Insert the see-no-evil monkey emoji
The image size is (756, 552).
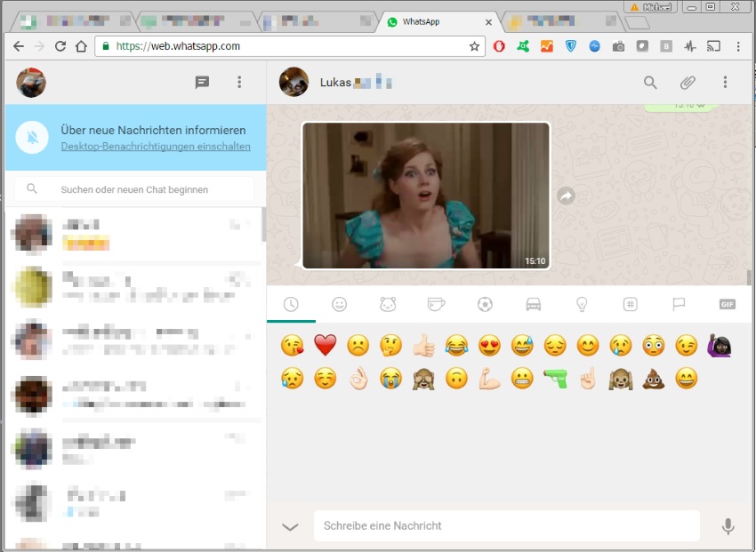423,379
